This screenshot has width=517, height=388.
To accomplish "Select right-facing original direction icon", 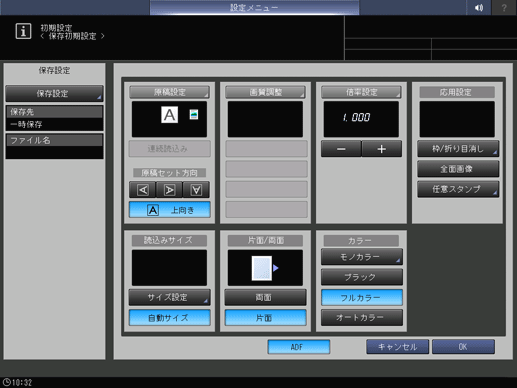I will click(169, 190).
